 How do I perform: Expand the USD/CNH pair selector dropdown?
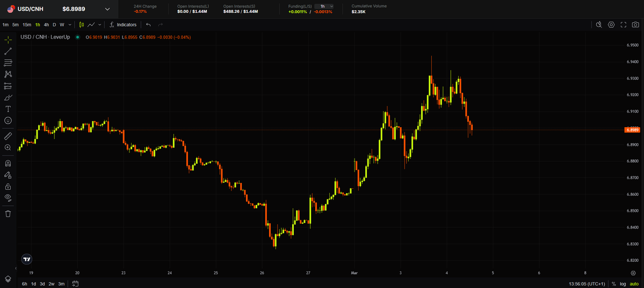107,9
